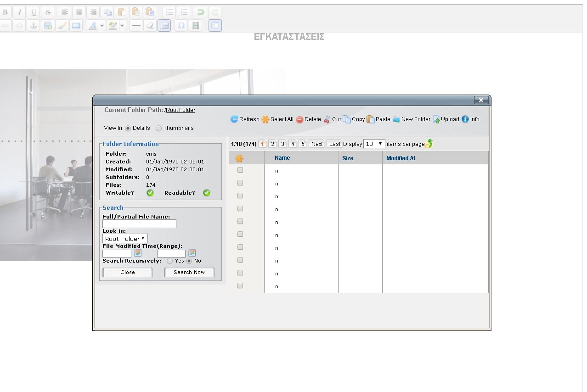This screenshot has width=587, height=392.
Task: Clean up code with brush icon
Action: point(62,26)
